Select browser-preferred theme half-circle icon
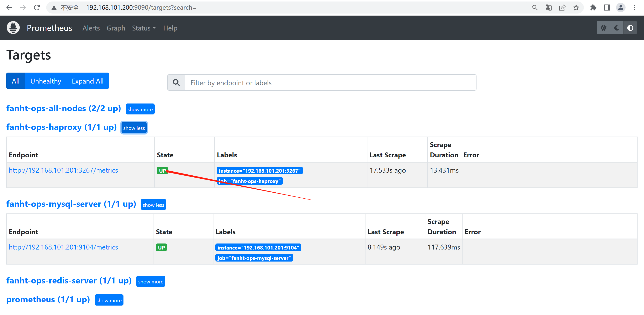The image size is (644, 315). [630, 28]
